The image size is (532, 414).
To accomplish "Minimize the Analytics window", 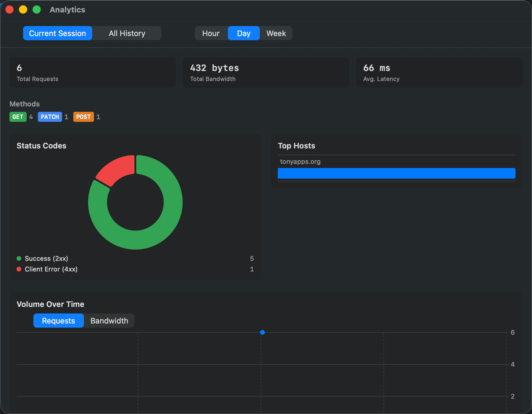I will 23,9.
